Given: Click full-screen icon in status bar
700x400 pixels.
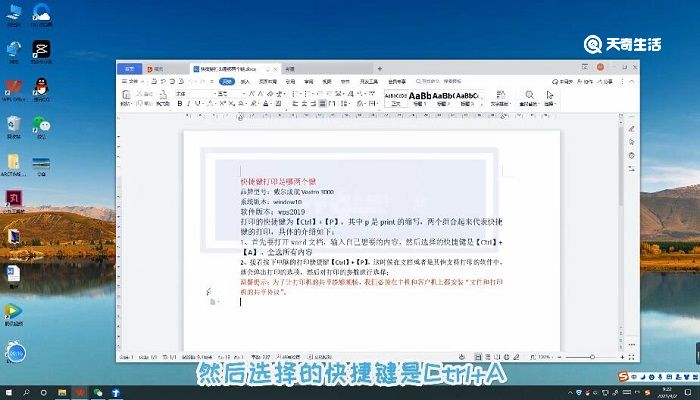Looking at the screenshot, I should click(x=631, y=357).
